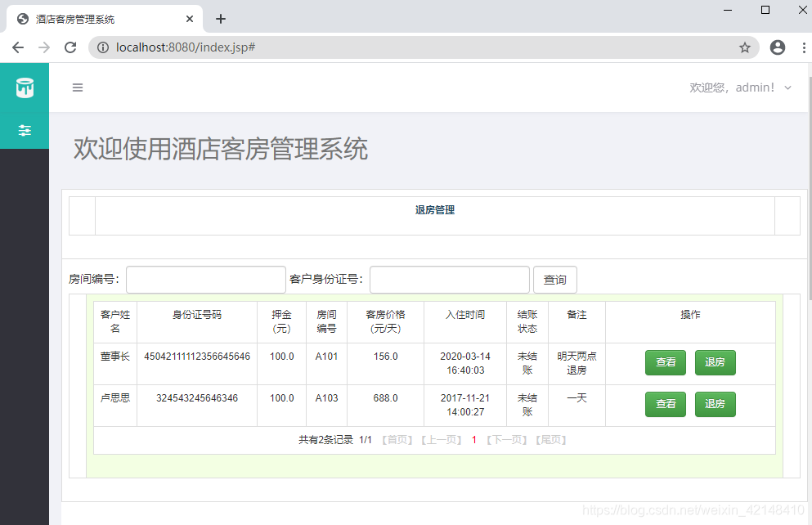The height and width of the screenshot is (525, 812).
Task: Go back with browser back arrow
Action: click(18, 47)
